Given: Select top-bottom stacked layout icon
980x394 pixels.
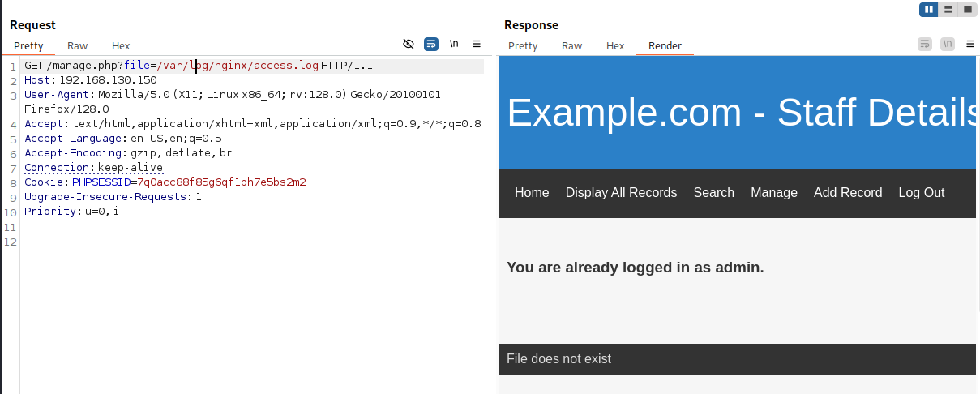Looking at the screenshot, I should click(948, 10).
